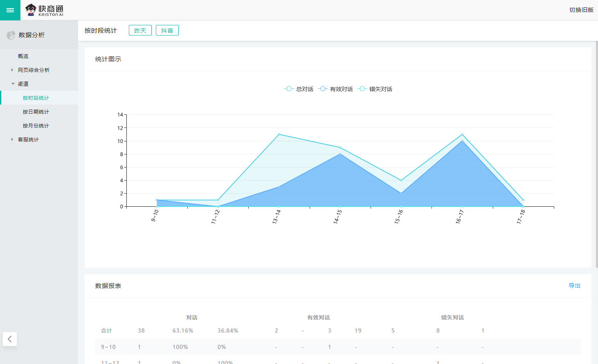Viewport: 598px width, 364px height.
Task: Click the 13~14 peak point on chart
Action: [x=279, y=134]
